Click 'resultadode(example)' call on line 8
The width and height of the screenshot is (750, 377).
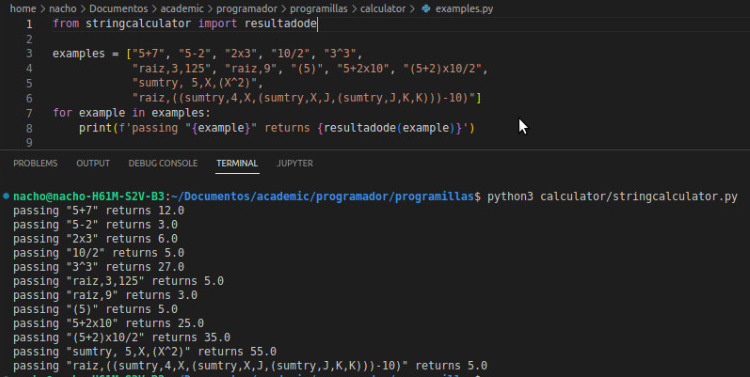[389, 128]
